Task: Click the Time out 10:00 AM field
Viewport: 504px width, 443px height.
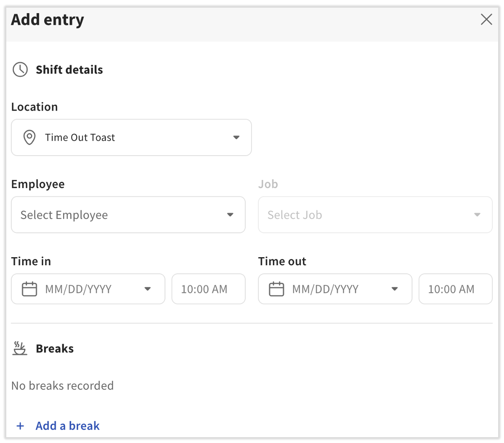Action: (x=455, y=289)
